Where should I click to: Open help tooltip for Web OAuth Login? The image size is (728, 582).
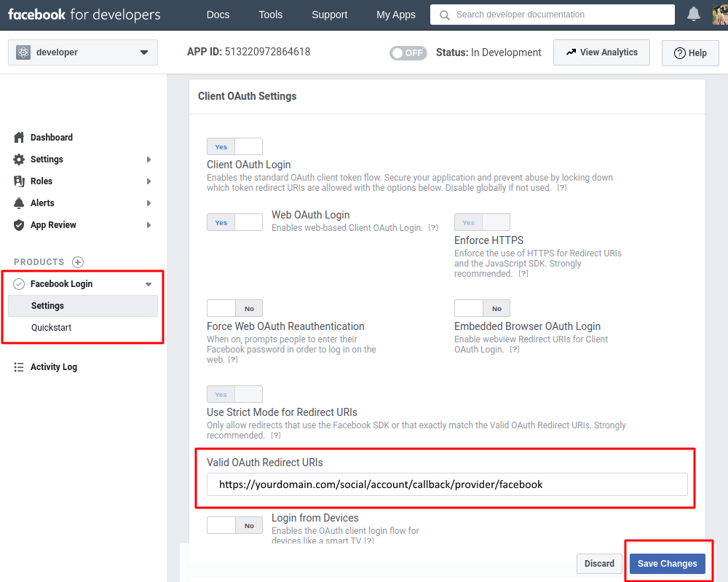[x=432, y=227]
